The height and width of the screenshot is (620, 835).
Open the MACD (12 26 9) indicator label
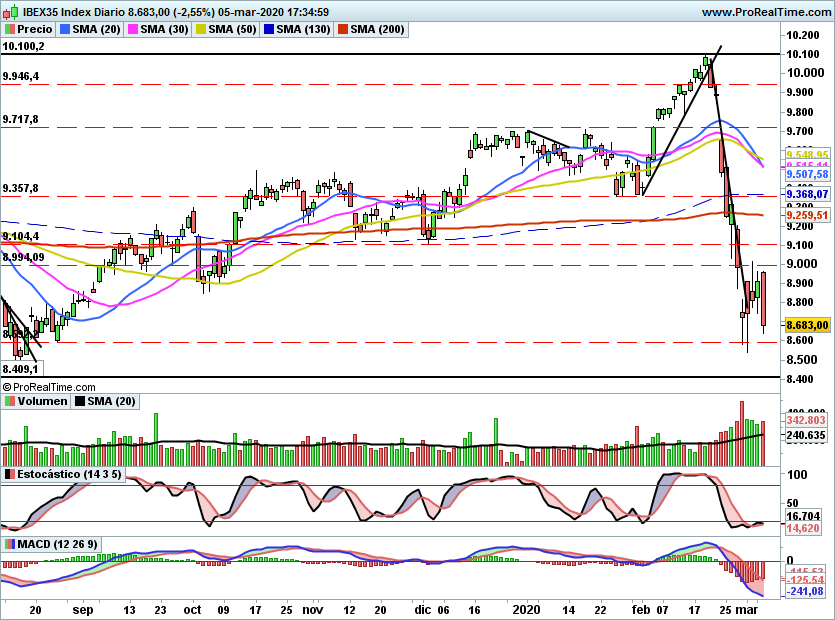(x=58, y=543)
